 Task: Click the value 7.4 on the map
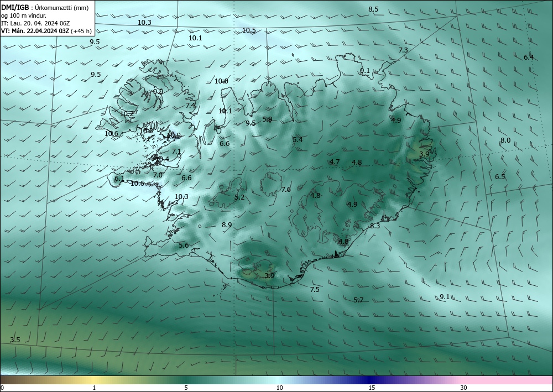pyautogui.click(x=190, y=105)
